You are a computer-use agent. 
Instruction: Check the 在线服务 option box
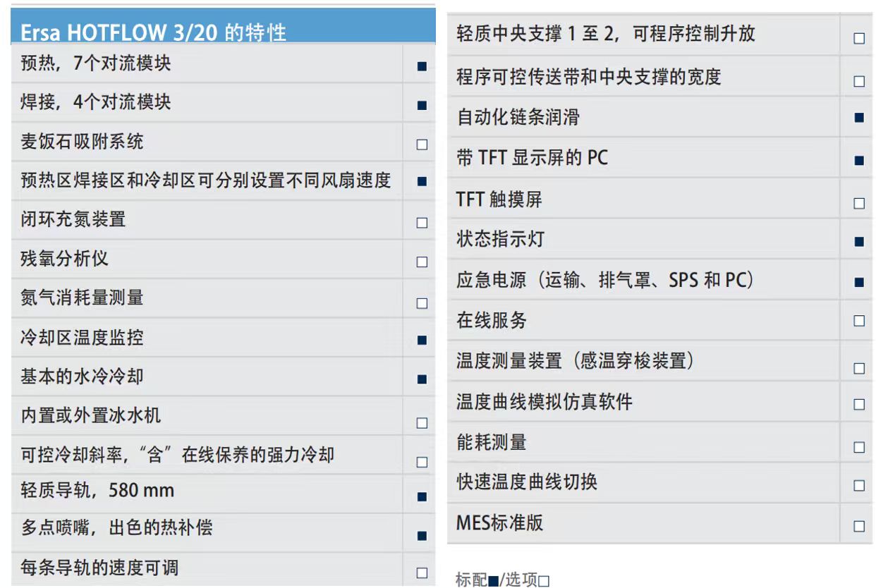[858, 321]
